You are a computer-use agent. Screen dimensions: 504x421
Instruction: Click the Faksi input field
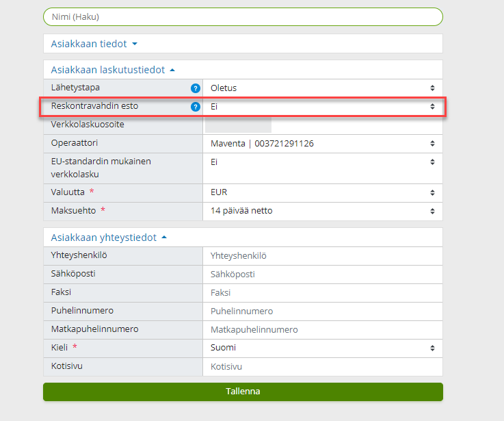(x=322, y=293)
